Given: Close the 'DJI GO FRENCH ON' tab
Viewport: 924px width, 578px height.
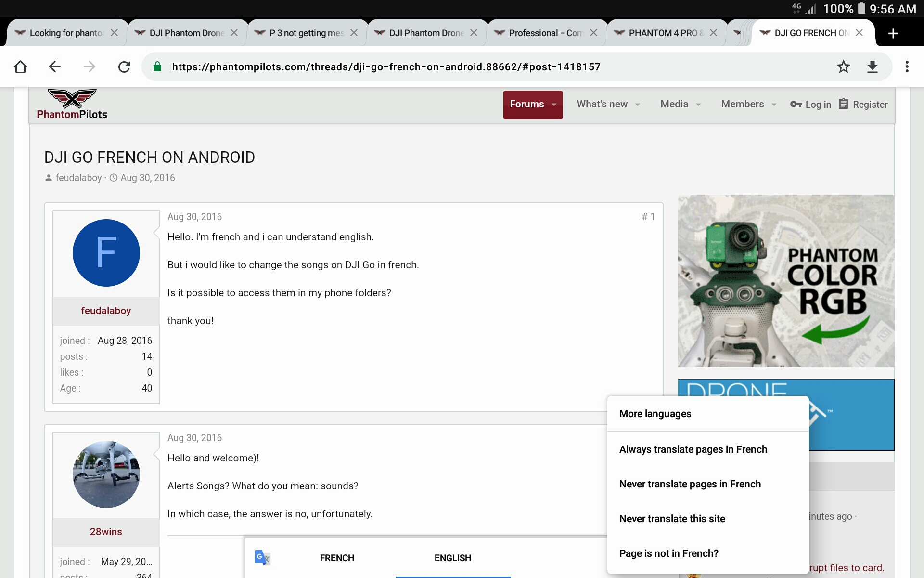Looking at the screenshot, I should (859, 33).
